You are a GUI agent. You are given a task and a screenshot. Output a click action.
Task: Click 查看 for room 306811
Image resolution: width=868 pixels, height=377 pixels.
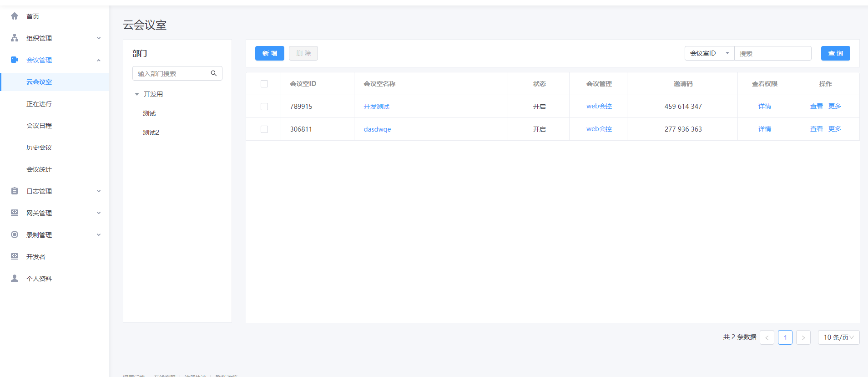point(817,129)
